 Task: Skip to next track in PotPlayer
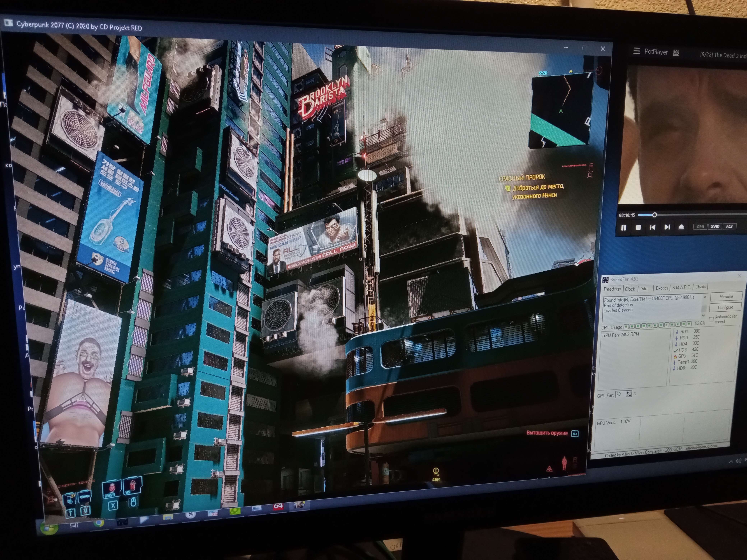(x=667, y=227)
